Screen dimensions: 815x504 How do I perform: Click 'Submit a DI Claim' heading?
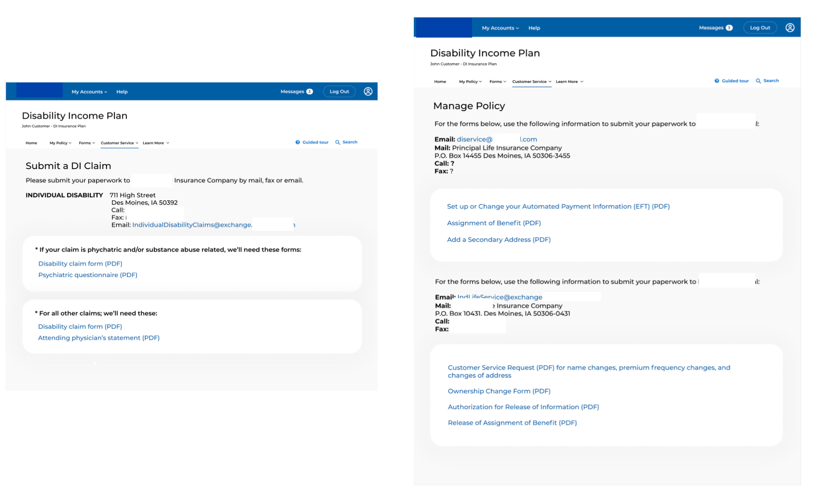[68, 166]
